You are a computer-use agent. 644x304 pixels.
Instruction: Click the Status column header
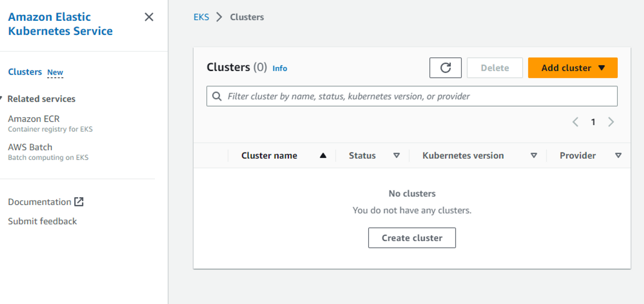point(362,156)
